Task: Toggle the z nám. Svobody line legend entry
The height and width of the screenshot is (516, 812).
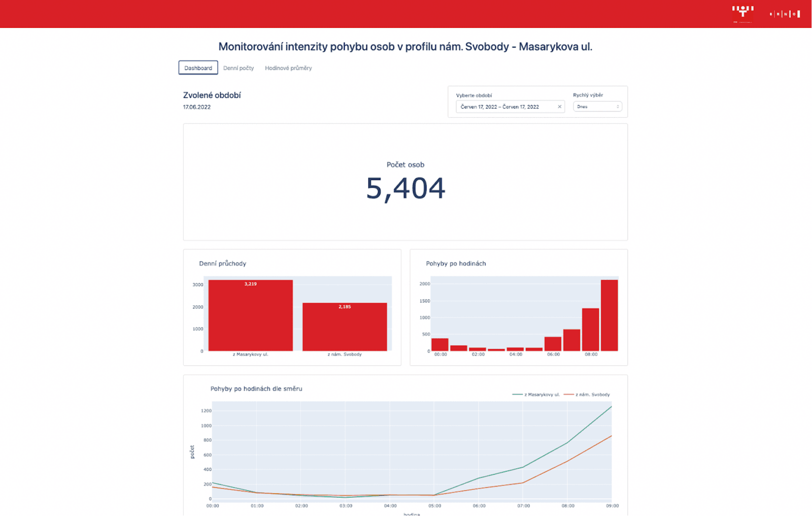Action: tap(587, 395)
